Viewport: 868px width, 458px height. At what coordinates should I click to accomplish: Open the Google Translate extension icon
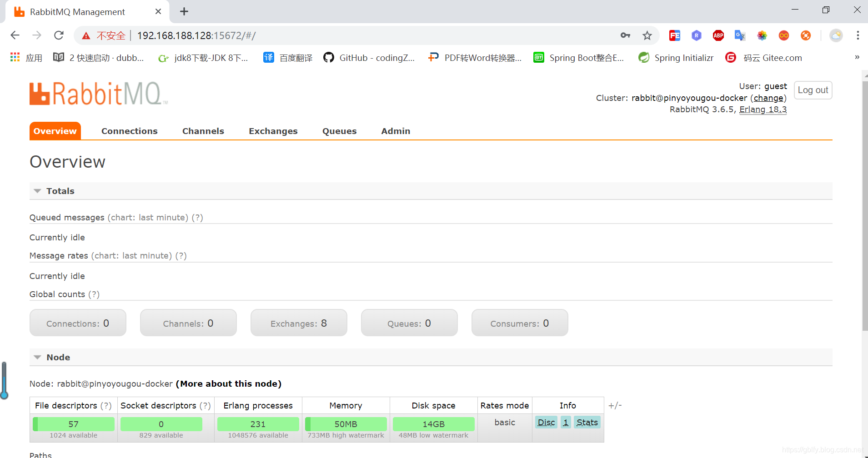pyautogui.click(x=740, y=35)
